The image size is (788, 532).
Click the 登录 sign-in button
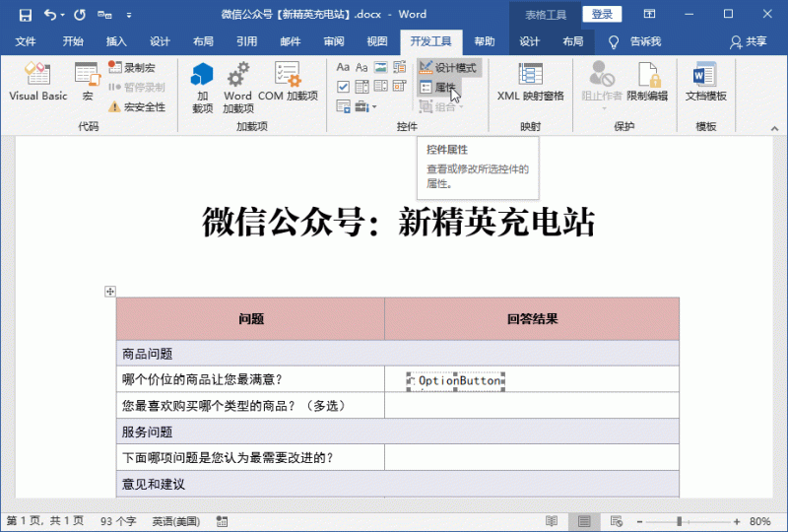click(602, 14)
